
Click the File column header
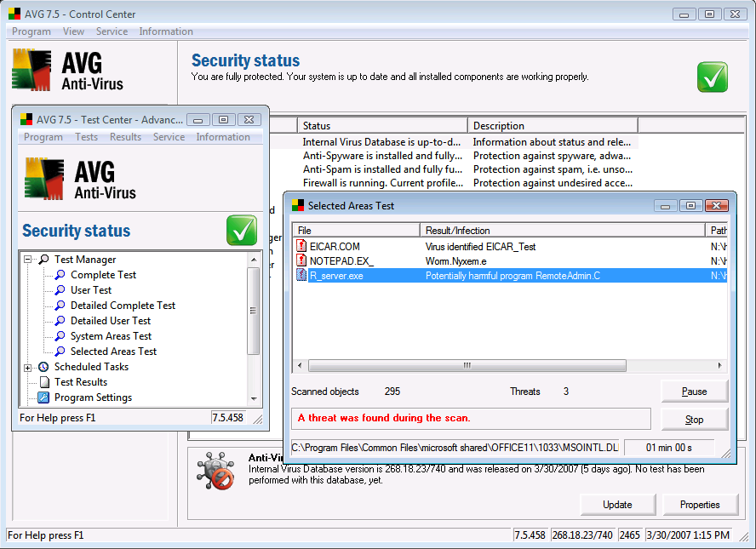coord(356,231)
